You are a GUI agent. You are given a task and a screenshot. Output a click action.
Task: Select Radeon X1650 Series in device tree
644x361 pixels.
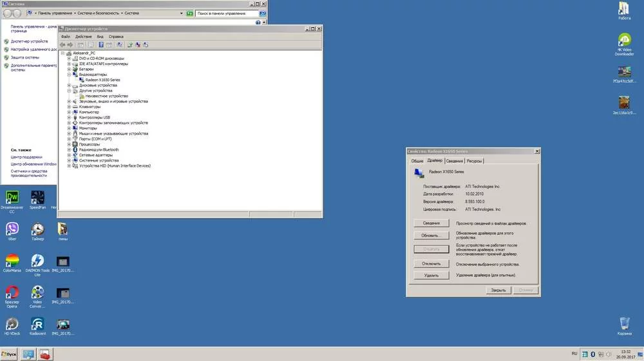102,80
